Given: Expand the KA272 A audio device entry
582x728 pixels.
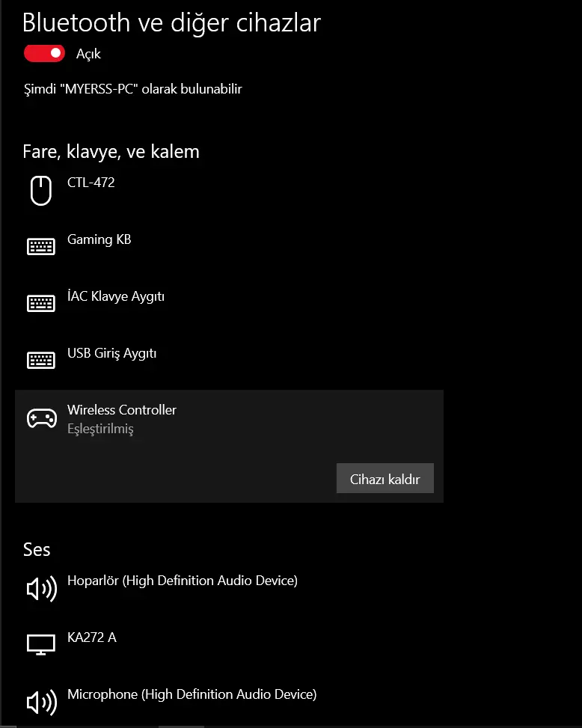Looking at the screenshot, I should pyautogui.click(x=229, y=646).
